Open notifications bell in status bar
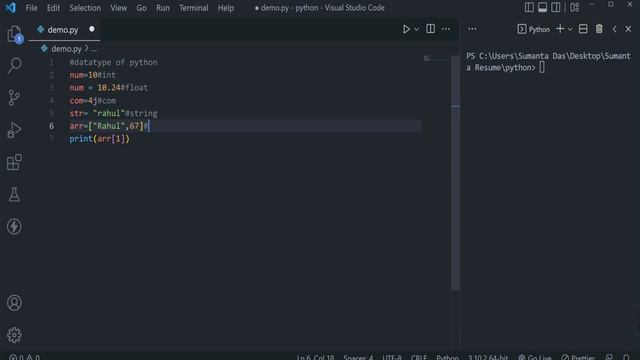 click(626, 357)
